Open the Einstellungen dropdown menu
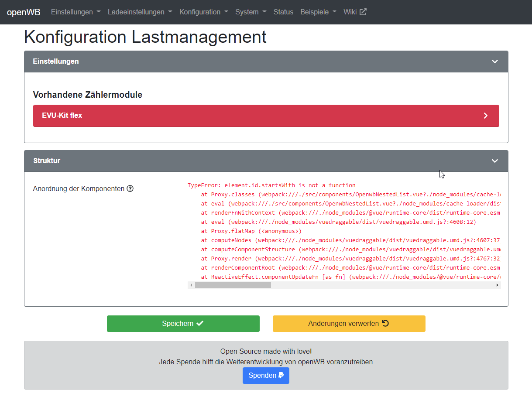The image size is (532, 397). coord(76,12)
